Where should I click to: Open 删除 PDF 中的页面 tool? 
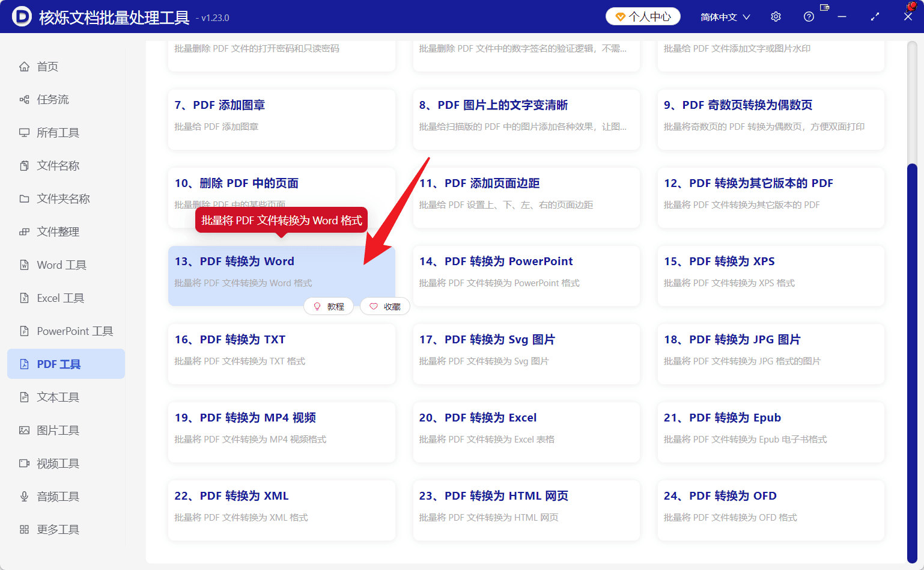(282, 198)
